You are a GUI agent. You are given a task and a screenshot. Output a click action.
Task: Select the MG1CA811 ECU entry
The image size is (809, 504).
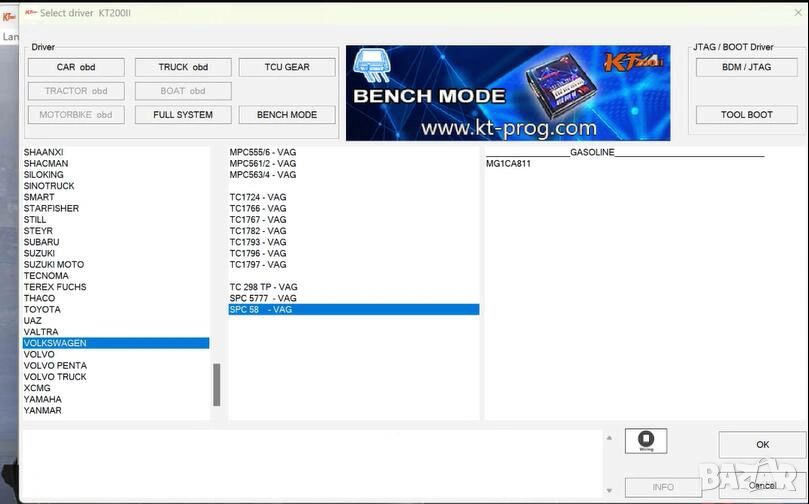point(508,163)
